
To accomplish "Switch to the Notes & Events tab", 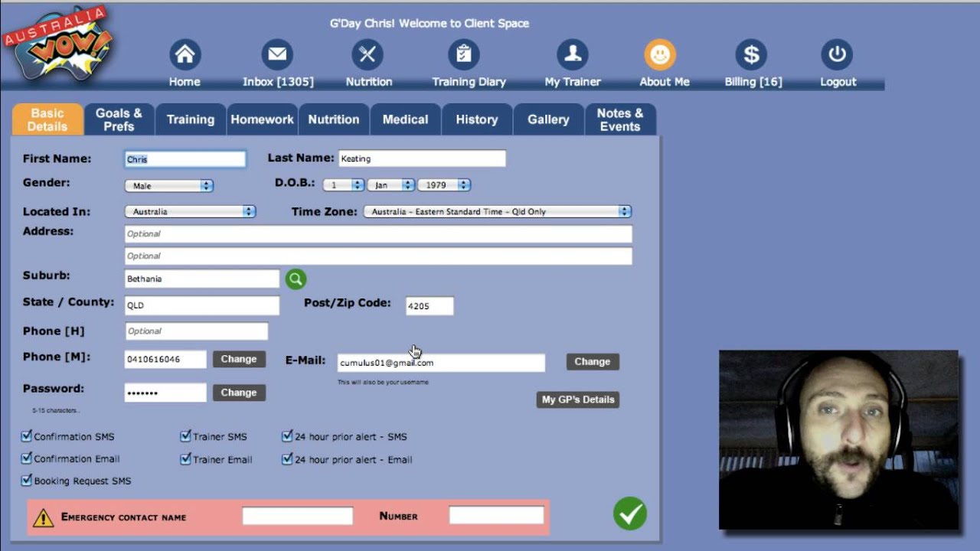I will click(x=620, y=119).
